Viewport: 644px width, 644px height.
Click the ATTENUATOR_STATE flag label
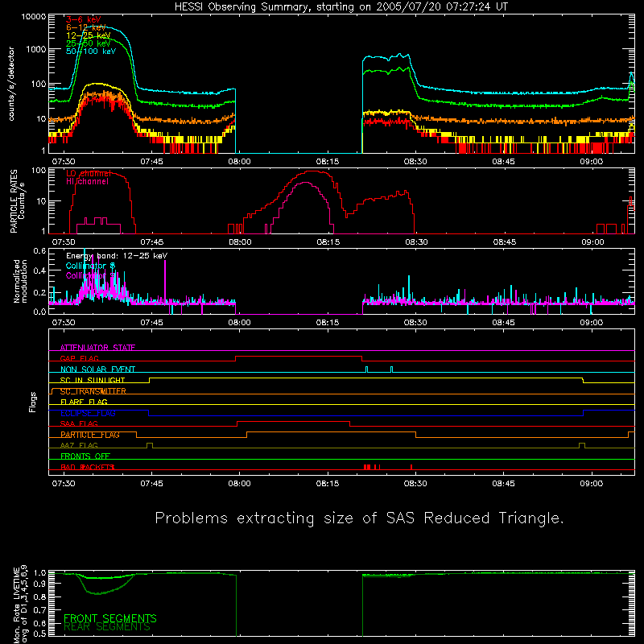click(x=97, y=348)
